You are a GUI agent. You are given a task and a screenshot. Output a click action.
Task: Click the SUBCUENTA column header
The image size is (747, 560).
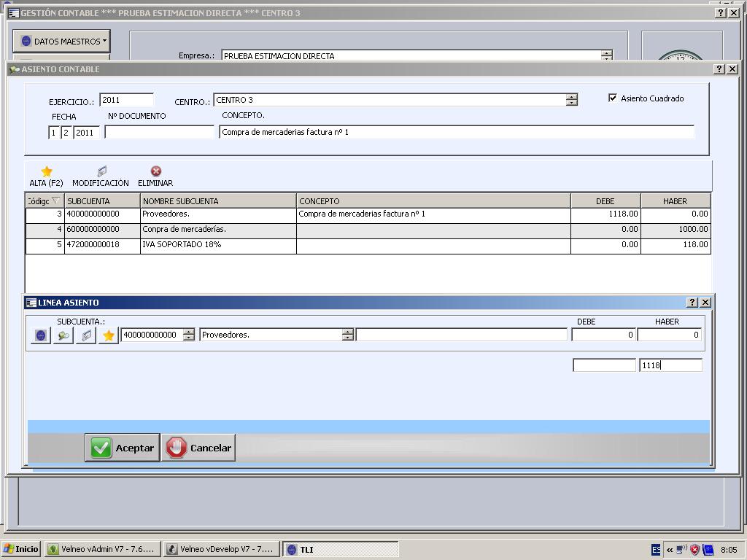coord(102,201)
